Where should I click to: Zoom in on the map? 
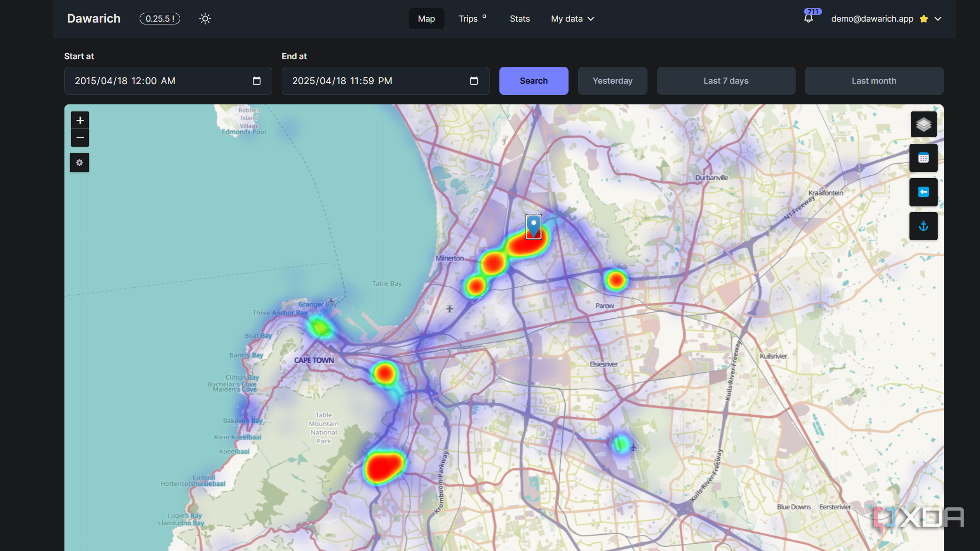pyautogui.click(x=80, y=120)
